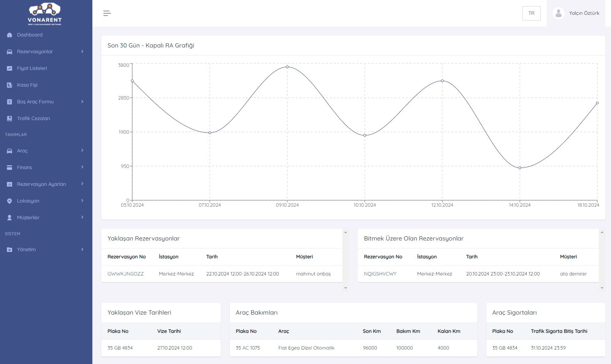Click the 09.10.2024 peak chart point

point(287,67)
